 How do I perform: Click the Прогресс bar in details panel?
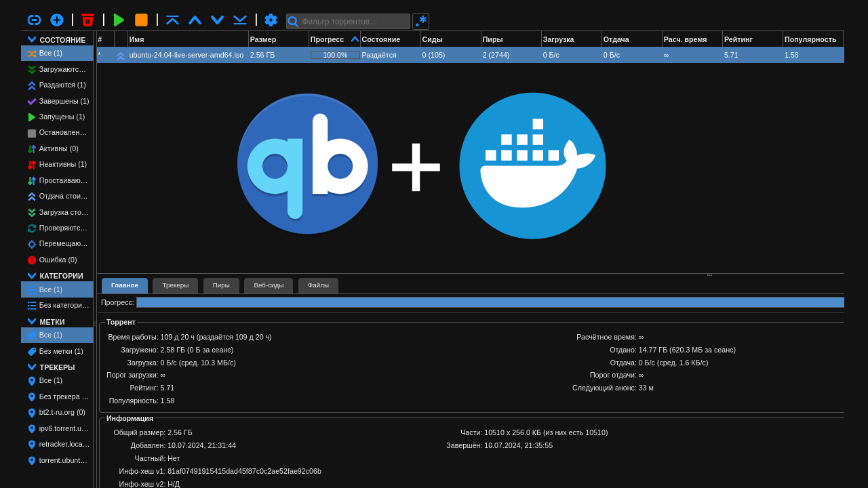pyautogui.click(x=490, y=302)
